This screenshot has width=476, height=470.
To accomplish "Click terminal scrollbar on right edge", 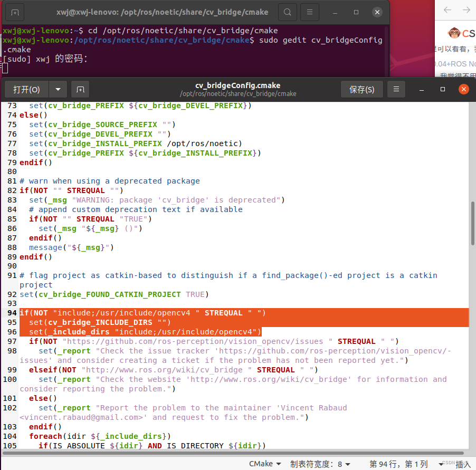I will tap(386, 51).
